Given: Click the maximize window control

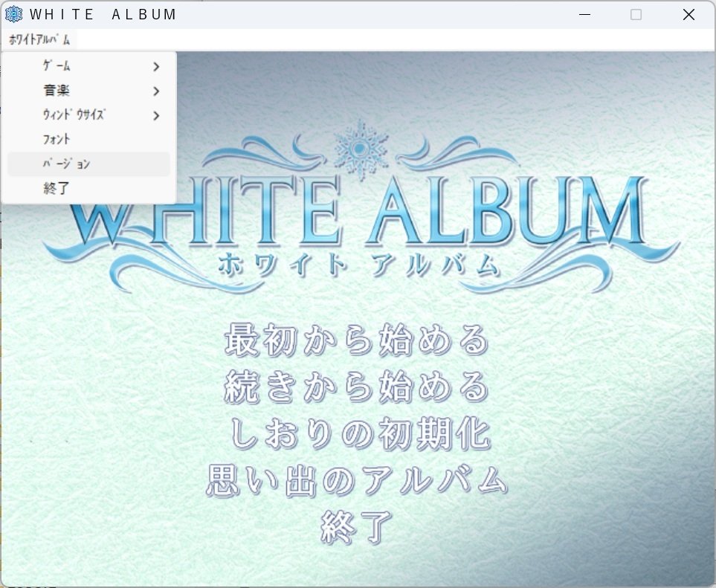Looking at the screenshot, I should (x=635, y=14).
